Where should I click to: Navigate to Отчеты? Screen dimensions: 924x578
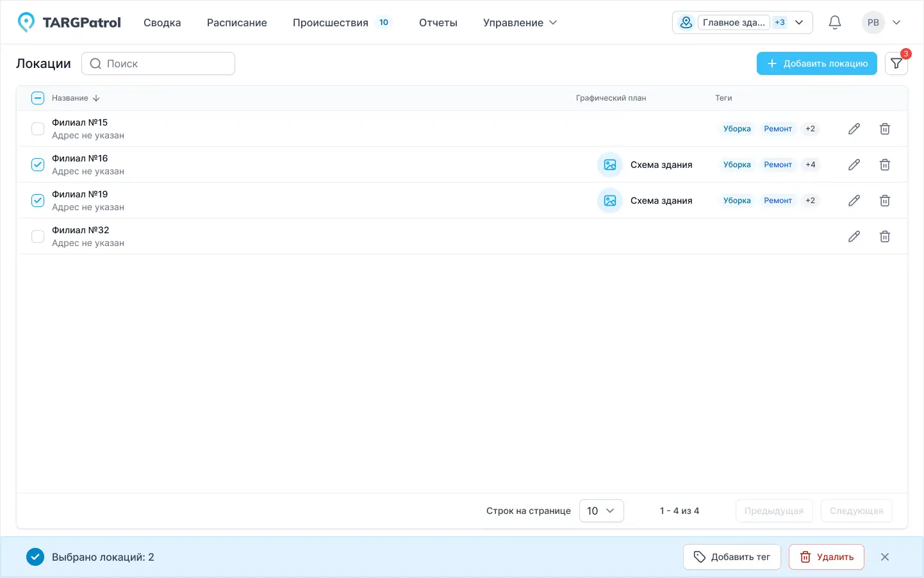(x=438, y=22)
